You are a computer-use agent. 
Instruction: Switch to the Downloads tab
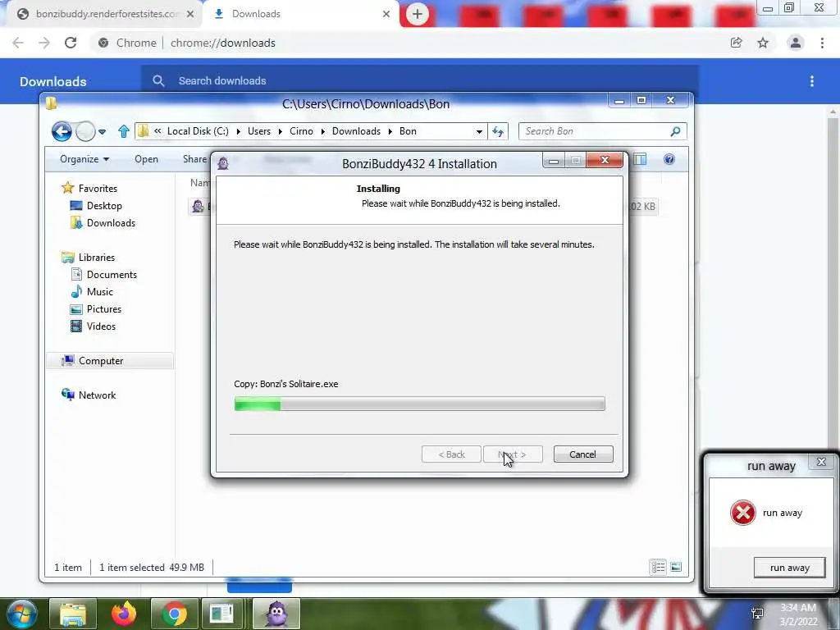(302, 14)
